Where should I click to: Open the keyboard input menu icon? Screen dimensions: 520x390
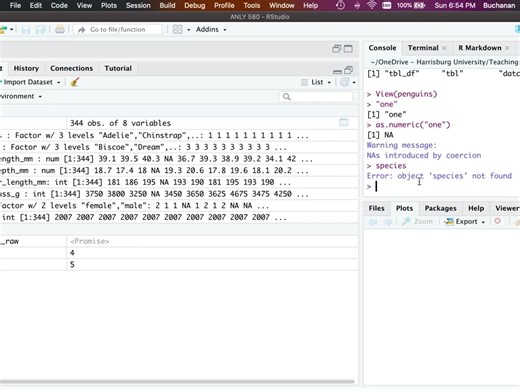pos(387,5)
